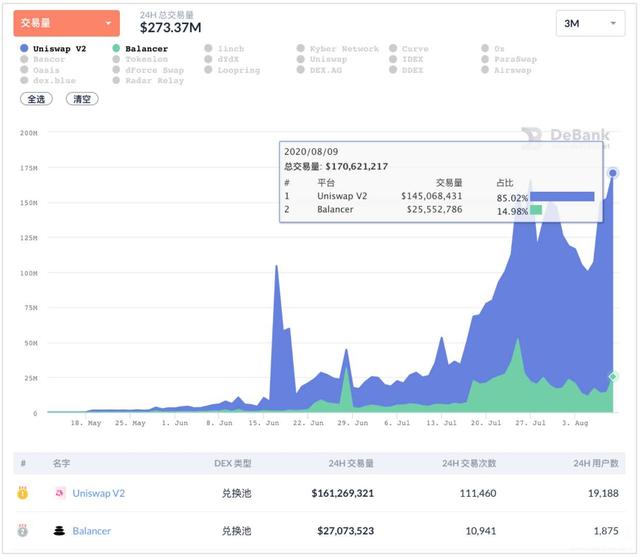Click the 兑换池 type in Uniswap V2 row
Viewport: 640px width, 557px height.
(x=236, y=493)
